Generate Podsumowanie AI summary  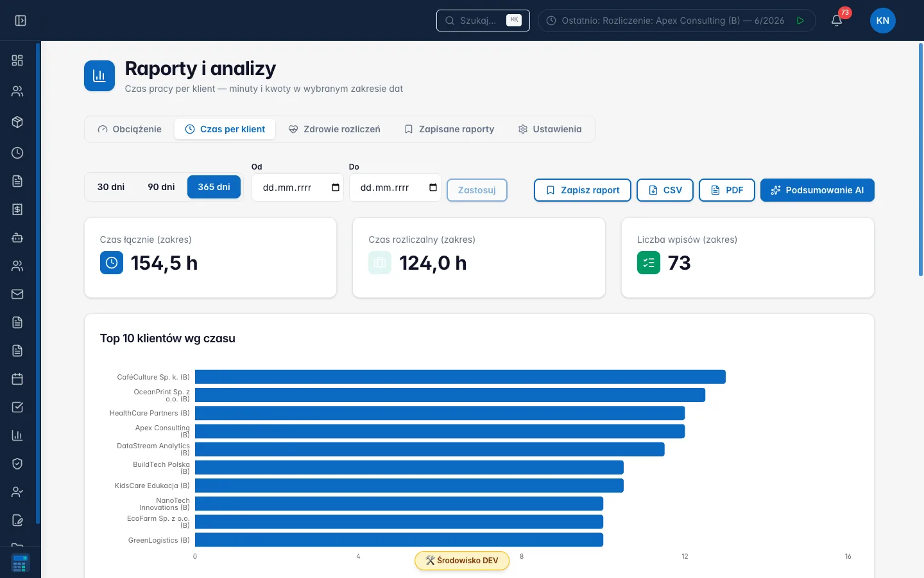[817, 190]
